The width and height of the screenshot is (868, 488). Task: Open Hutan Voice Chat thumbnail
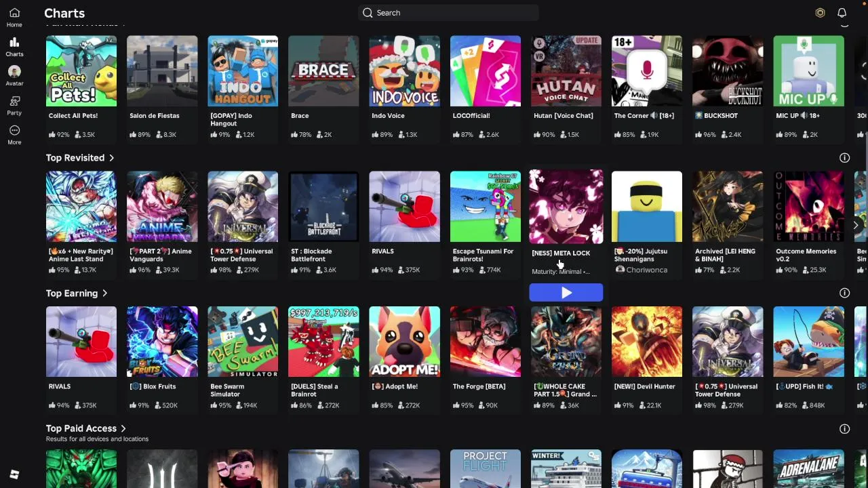pos(566,71)
